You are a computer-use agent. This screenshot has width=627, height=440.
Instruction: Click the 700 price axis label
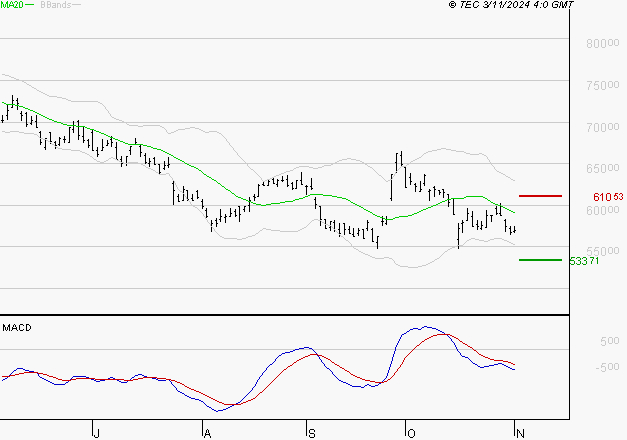coord(603,127)
